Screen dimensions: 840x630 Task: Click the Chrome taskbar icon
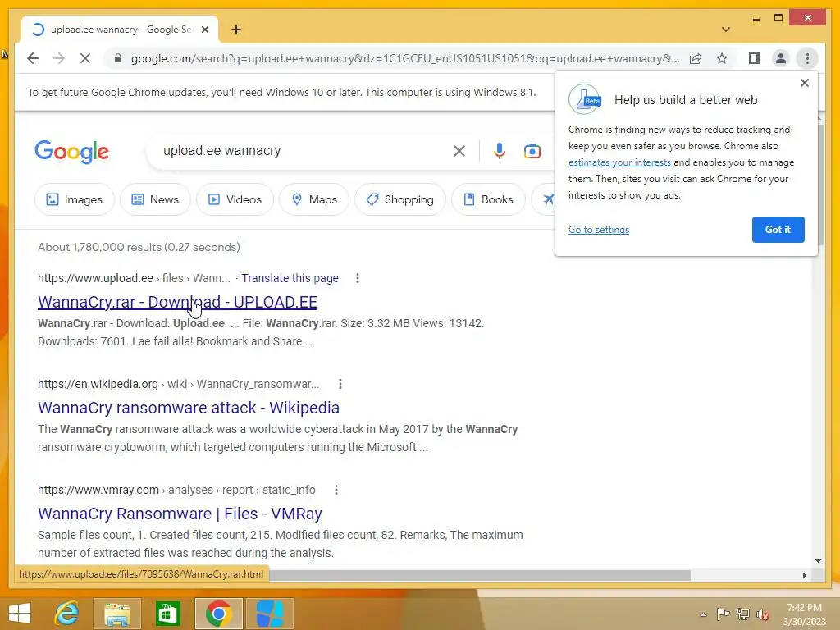pyautogui.click(x=218, y=614)
